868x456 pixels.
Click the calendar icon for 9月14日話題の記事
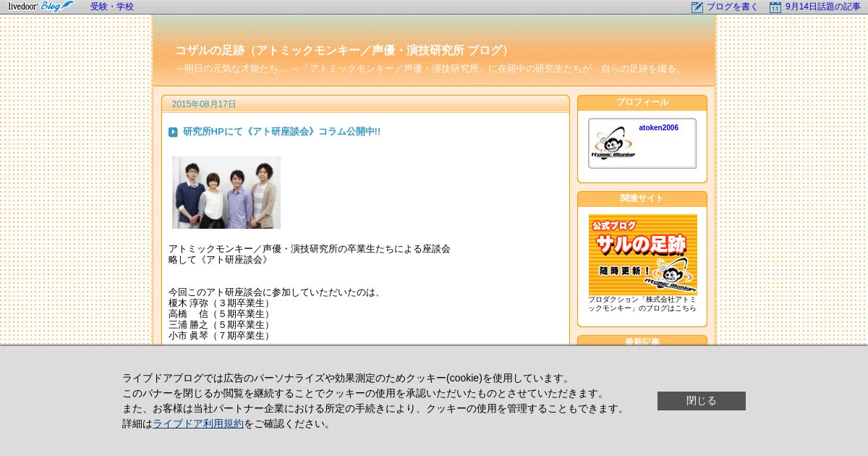point(775,7)
